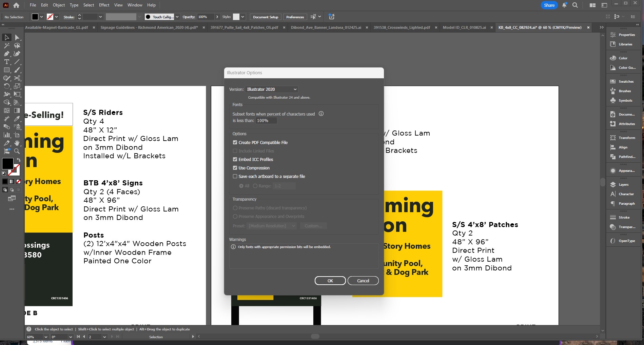The height and width of the screenshot is (345, 644).
Task: Enable Save each artboard to a separate file
Action: click(x=235, y=176)
